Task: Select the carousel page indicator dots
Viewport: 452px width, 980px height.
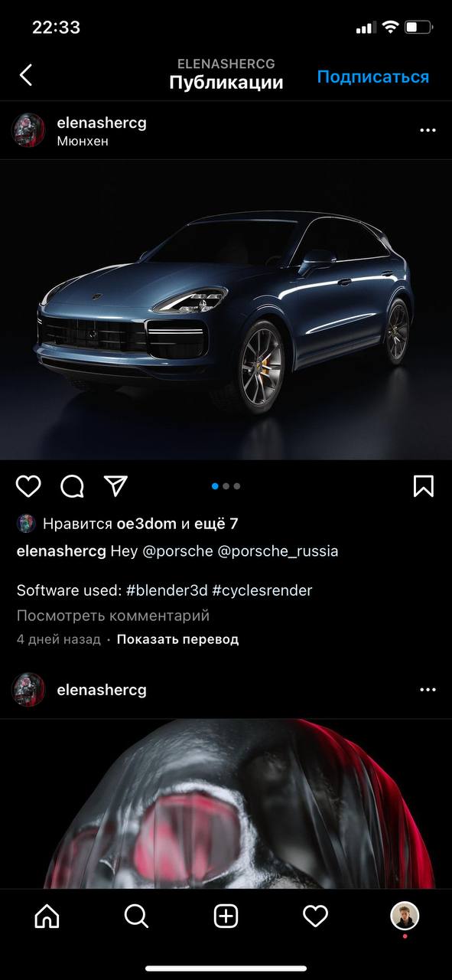Action: click(x=226, y=485)
